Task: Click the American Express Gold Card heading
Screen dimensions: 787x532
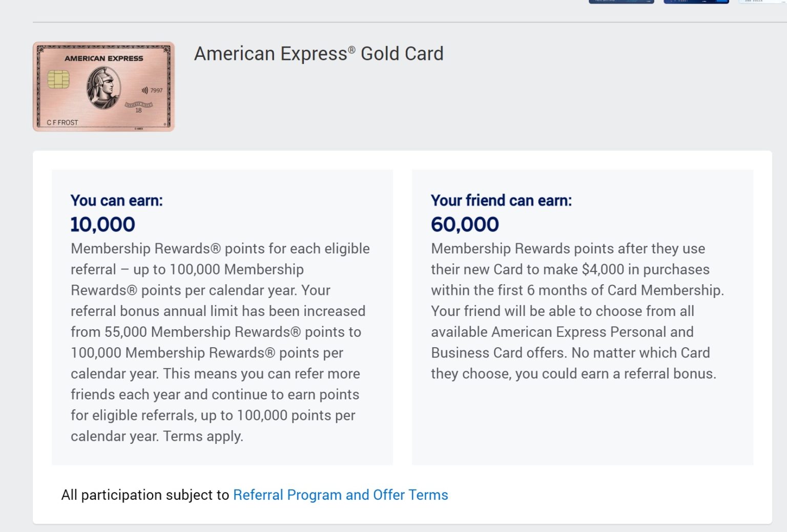Action: click(319, 53)
